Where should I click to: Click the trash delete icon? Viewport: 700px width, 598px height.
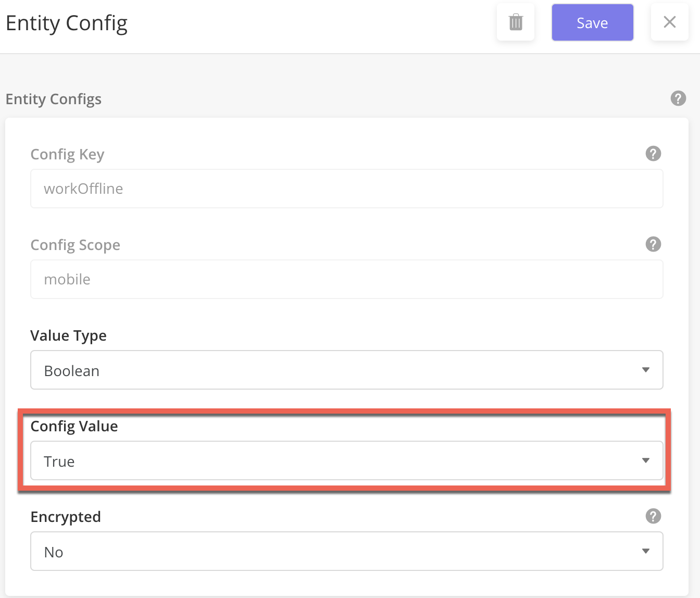(516, 22)
